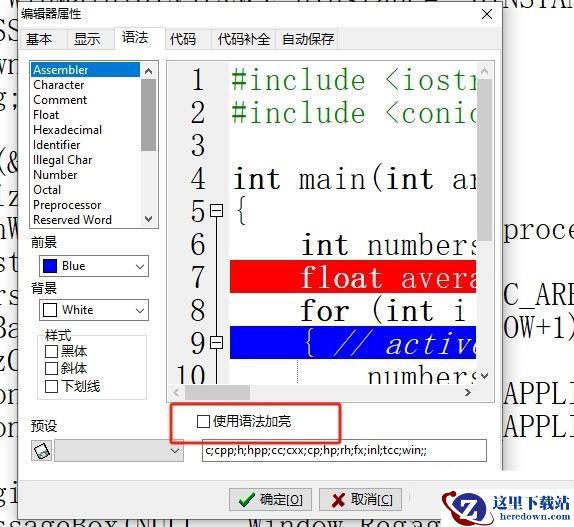Confirm with the 确定[O] button
The height and width of the screenshot is (527, 574).
tap(270, 500)
